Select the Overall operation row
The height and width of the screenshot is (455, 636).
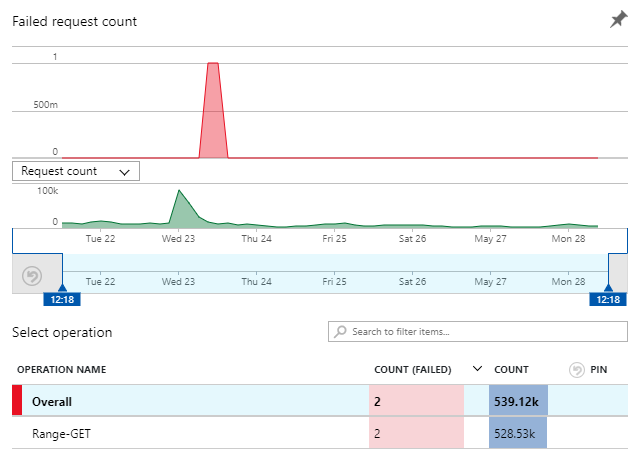[320, 401]
